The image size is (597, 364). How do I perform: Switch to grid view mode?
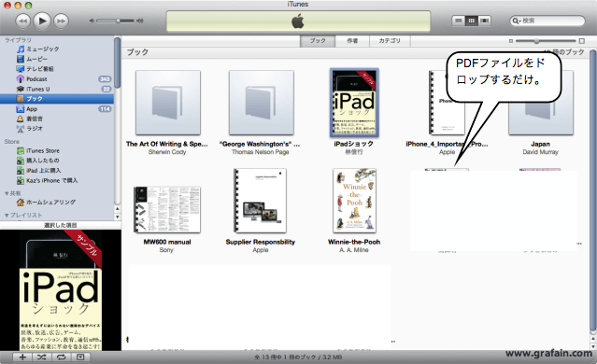tap(472, 21)
